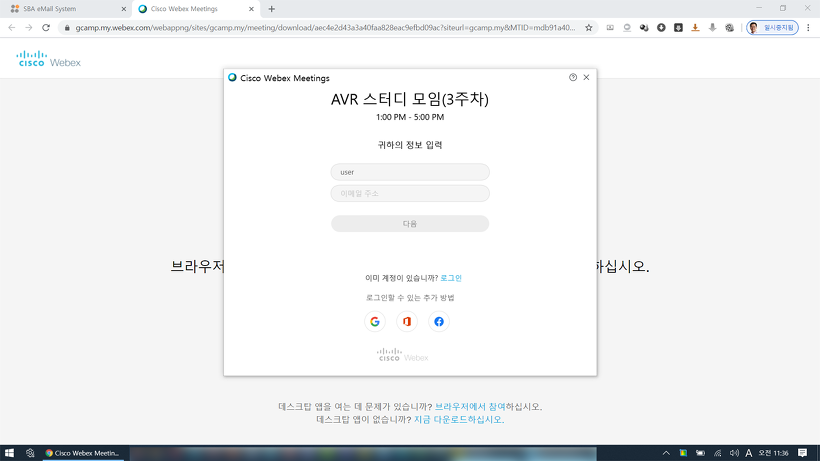Reload the current page

point(46,28)
